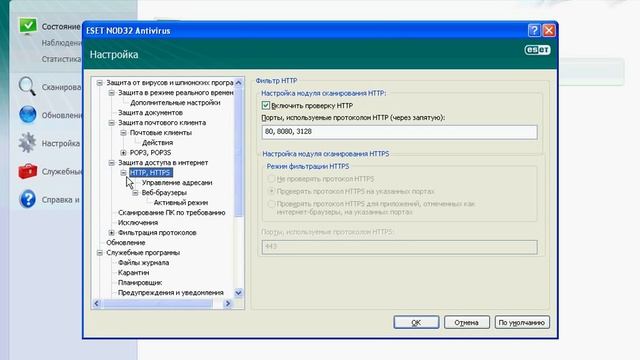
Task: Click the gear settings icon in main window
Action: [x=27, y=143]
